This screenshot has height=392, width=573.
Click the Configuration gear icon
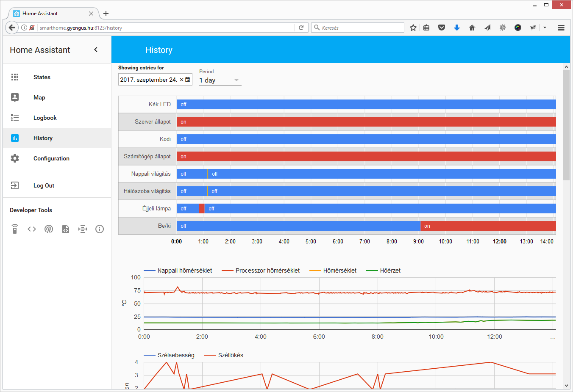click(x=15, y=158)
